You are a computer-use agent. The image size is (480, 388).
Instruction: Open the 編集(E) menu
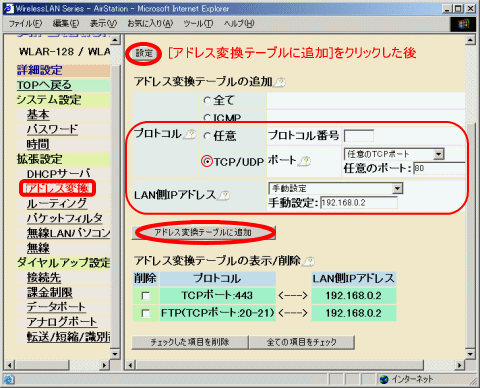tap(66, 24)
